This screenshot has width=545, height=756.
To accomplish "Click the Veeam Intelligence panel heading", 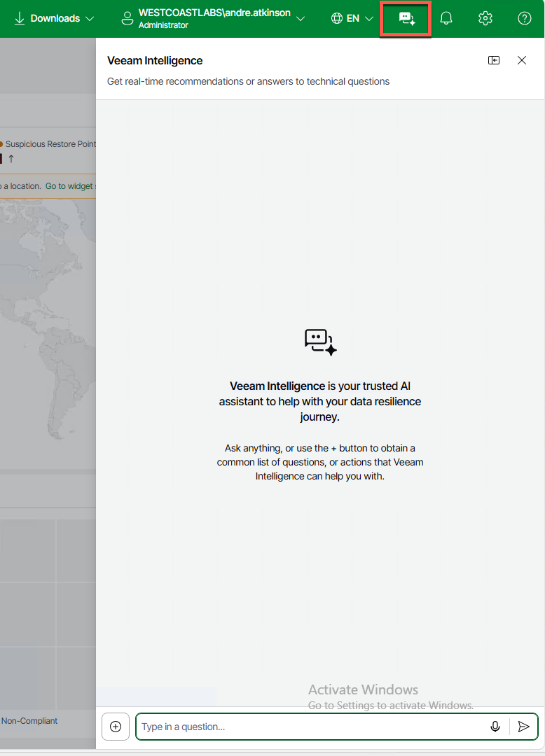I will coord(155,61).
